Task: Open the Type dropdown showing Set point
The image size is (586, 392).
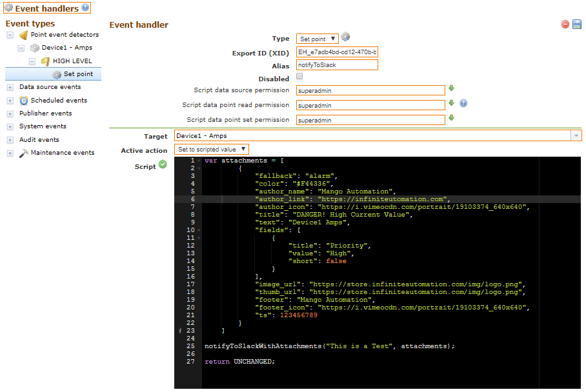Action: point(318,39)
